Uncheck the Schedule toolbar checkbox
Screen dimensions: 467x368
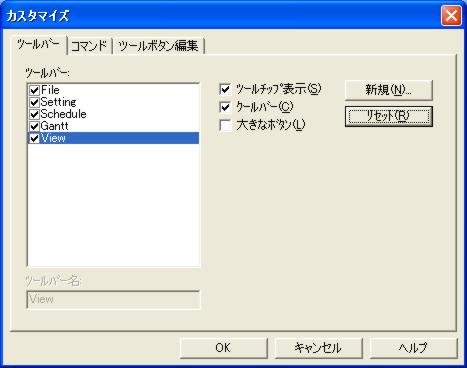34,114
